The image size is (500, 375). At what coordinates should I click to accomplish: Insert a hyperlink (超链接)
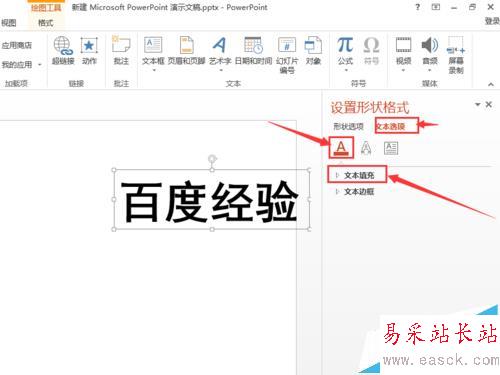63,50
